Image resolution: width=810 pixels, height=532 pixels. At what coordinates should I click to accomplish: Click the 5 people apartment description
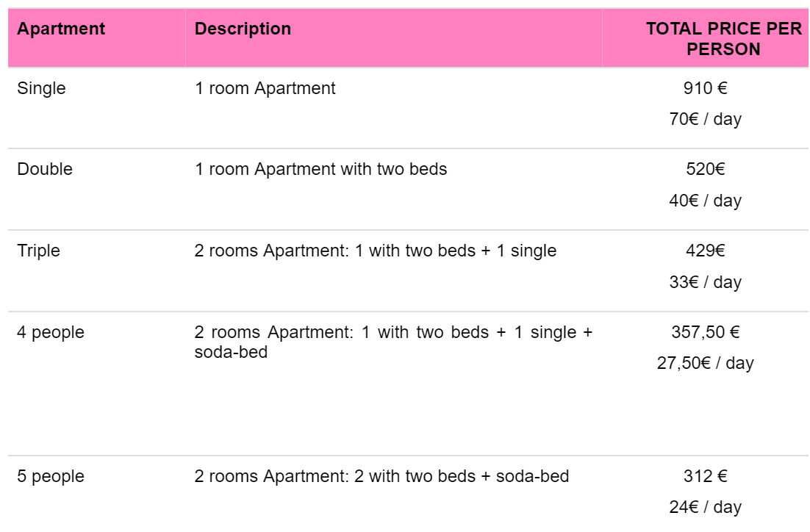tap(381, 476)
